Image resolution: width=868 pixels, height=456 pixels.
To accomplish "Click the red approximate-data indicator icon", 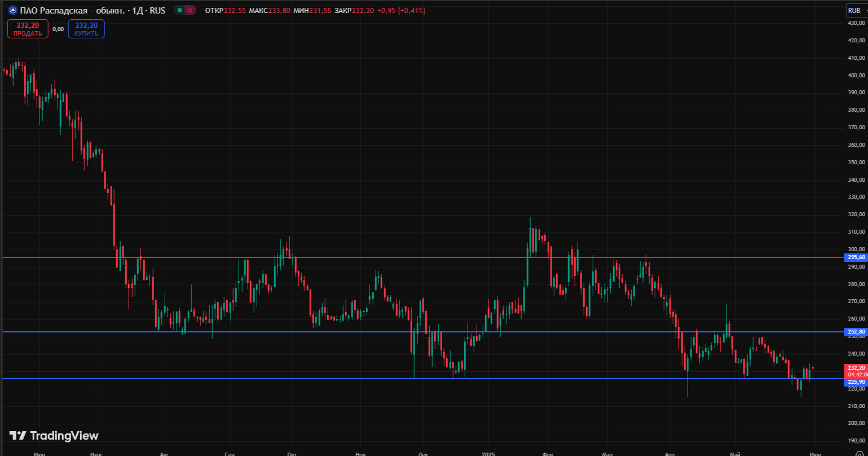I will pos(191,11).
